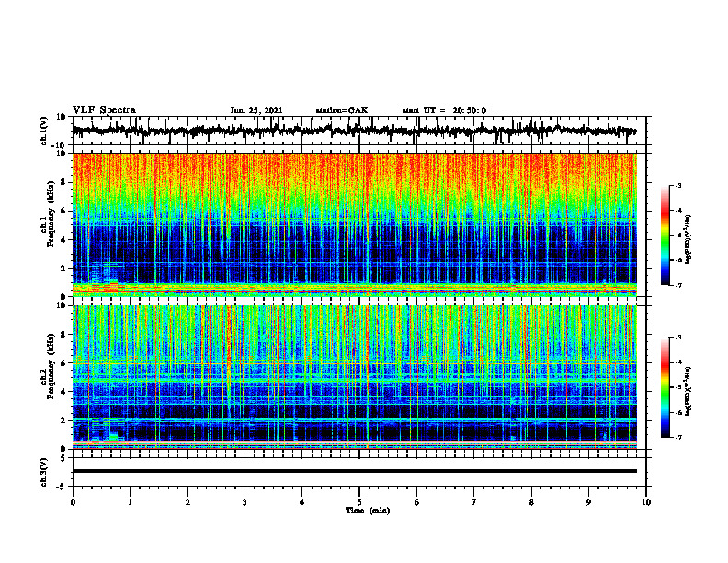Click inside the ch.2 spectrogram panel
The height and width of the screenshot is (563, 728).
(x=354, y=377)
